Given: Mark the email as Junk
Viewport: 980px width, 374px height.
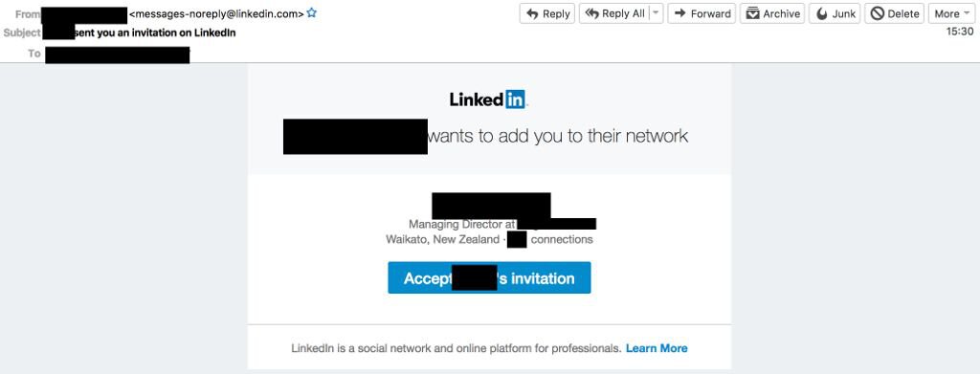Looking at the screenshot, I should tap(835, 13).
